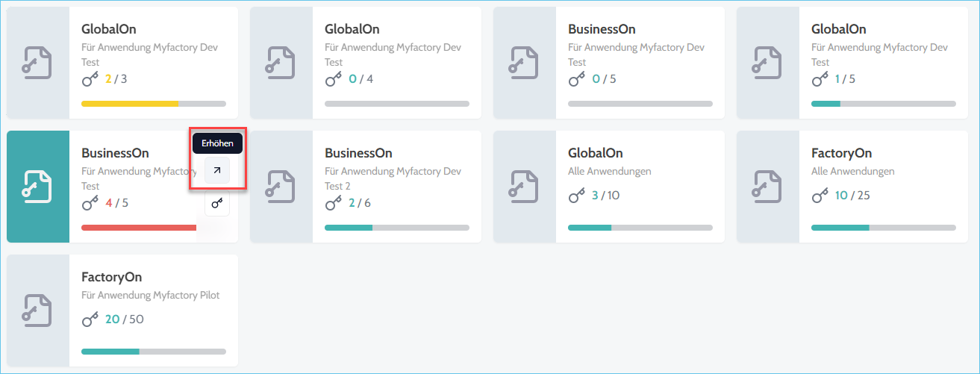Click the small key icon beside 4 / 5
980x374 pixels.
click(90, 202)
